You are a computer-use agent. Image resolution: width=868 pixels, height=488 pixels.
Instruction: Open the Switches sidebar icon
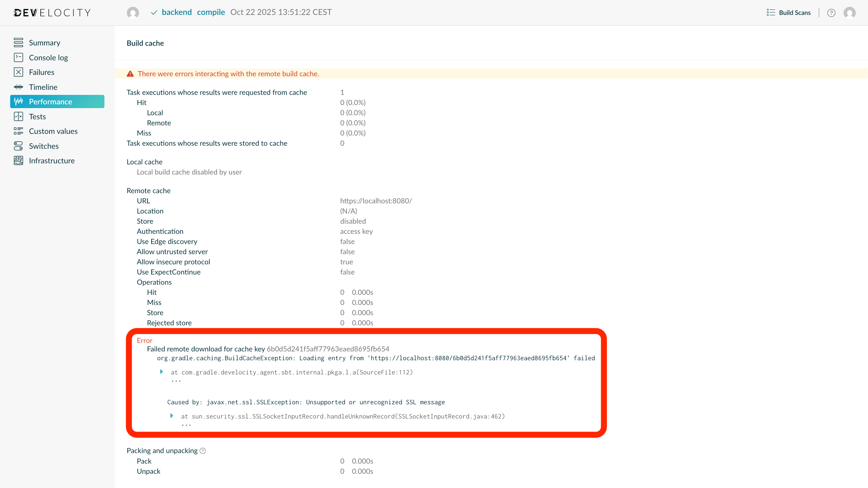click(x=19, y=146)
